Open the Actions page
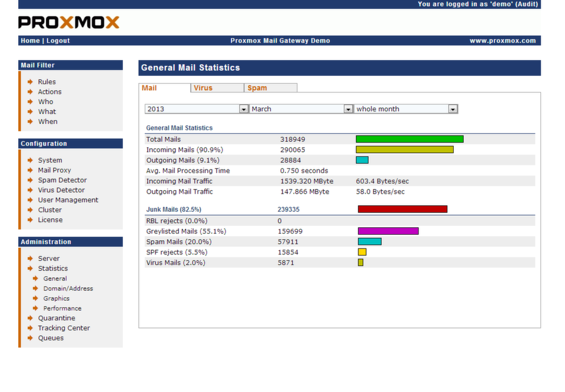 pos(49,92)
